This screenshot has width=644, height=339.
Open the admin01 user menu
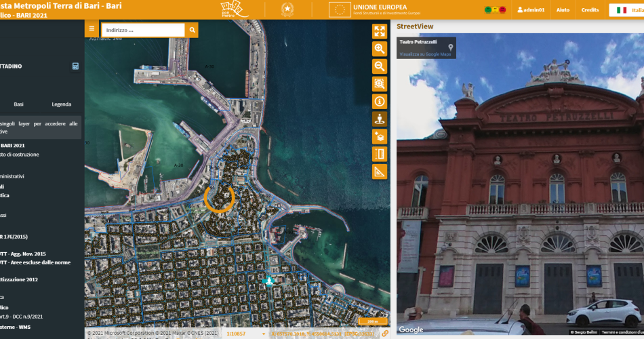coord(531,10)
